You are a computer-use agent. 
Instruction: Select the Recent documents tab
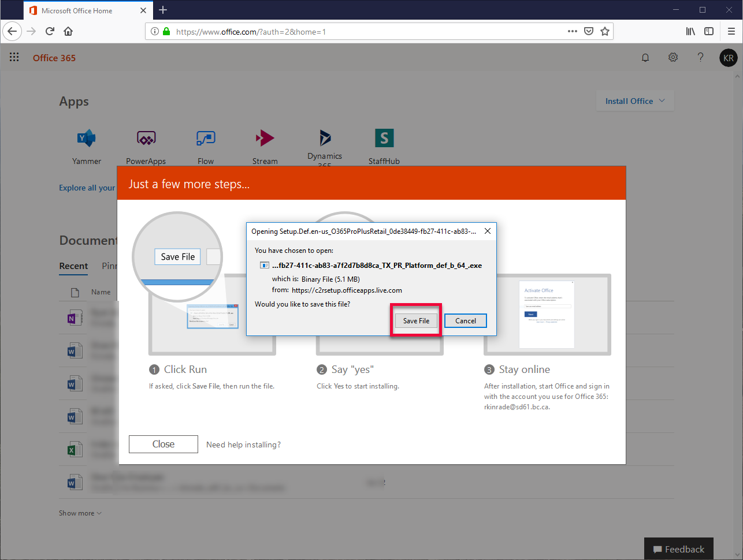pyautogui.click(x=73, y=266)
